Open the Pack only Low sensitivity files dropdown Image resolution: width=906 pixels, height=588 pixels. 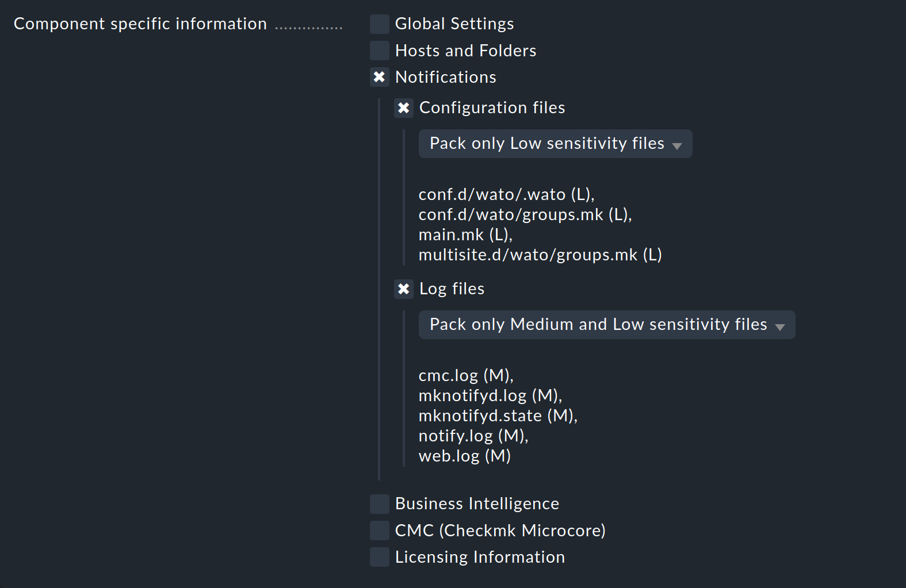point(555,144)
